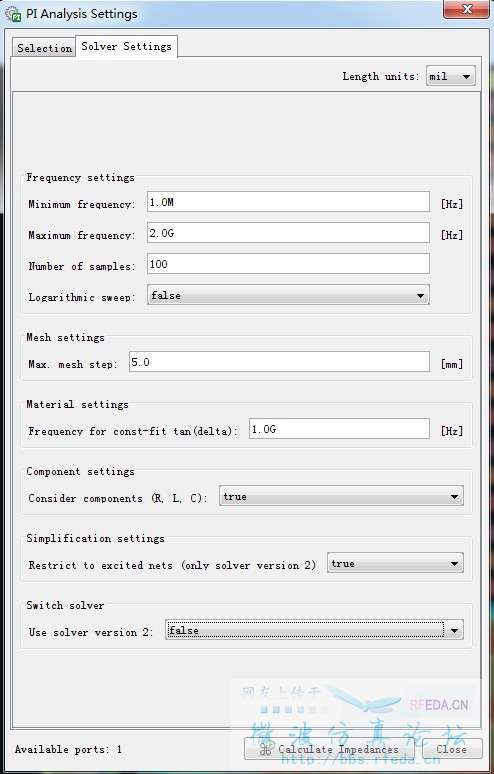Screen dimensions: 494x774
Task: Click the Maximum frequency input field
Action: coord(288,233)
